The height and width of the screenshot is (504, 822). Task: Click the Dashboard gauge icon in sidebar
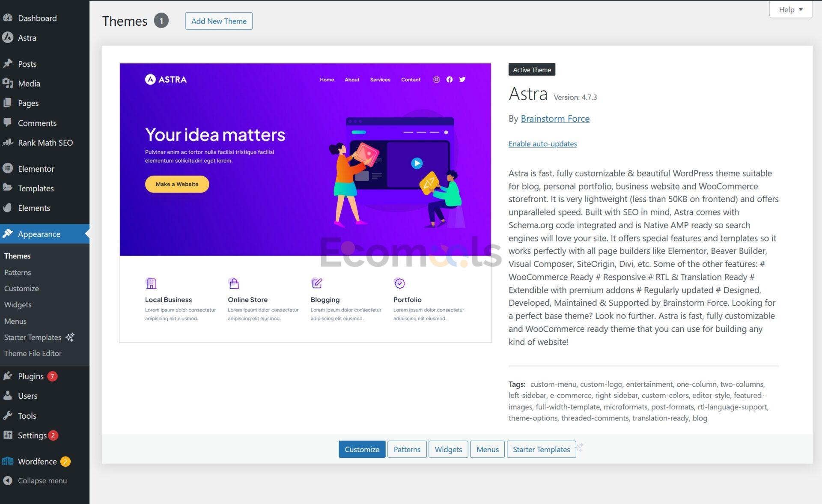(x=8, y=18)
